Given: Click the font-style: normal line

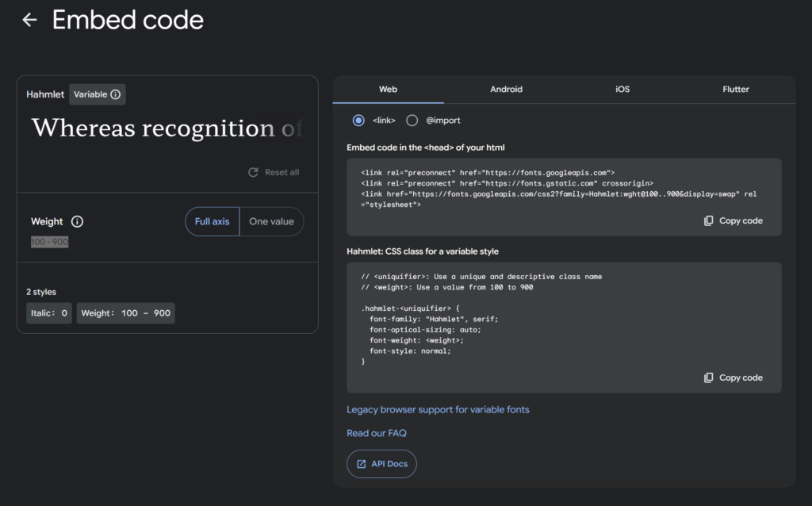Looking at the screenshot, I should click(410, 351).
